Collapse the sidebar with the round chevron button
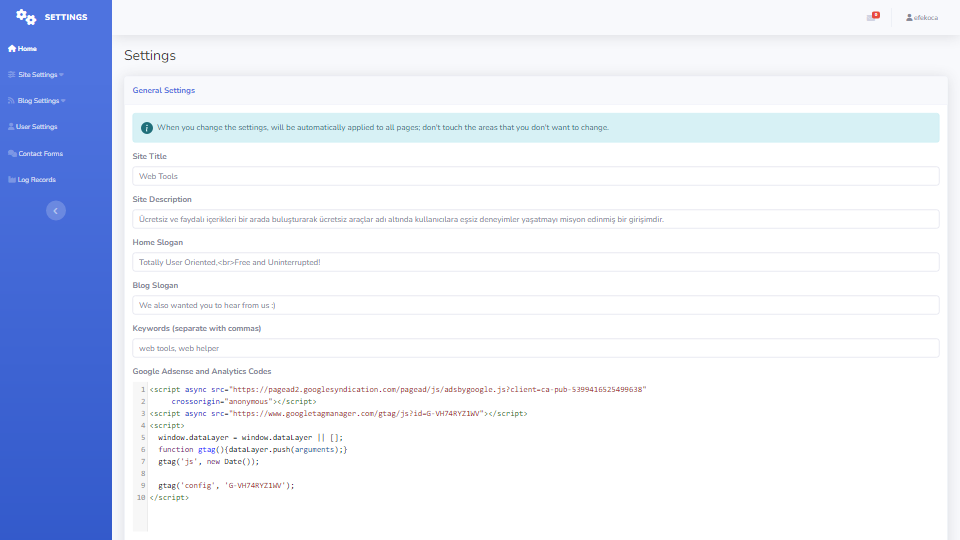Screen dimensions: 960x540 (56, 211)
